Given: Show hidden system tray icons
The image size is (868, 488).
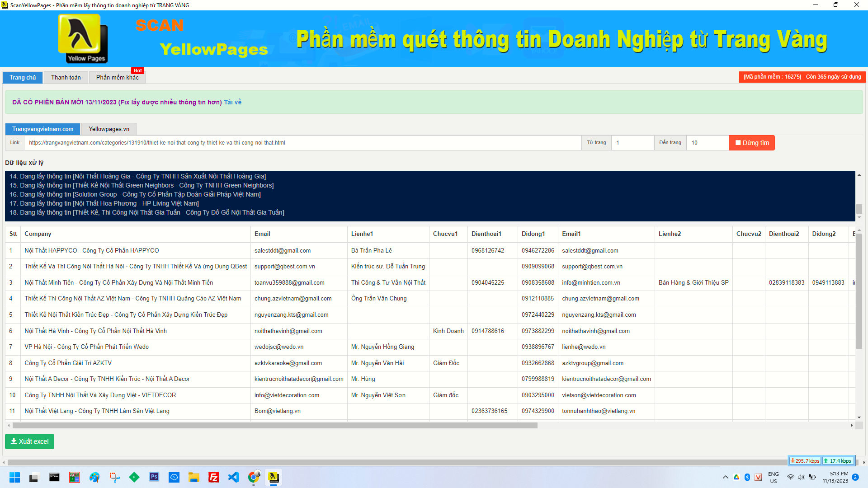Looking at the screenshot, I should [x=726, y=477].
